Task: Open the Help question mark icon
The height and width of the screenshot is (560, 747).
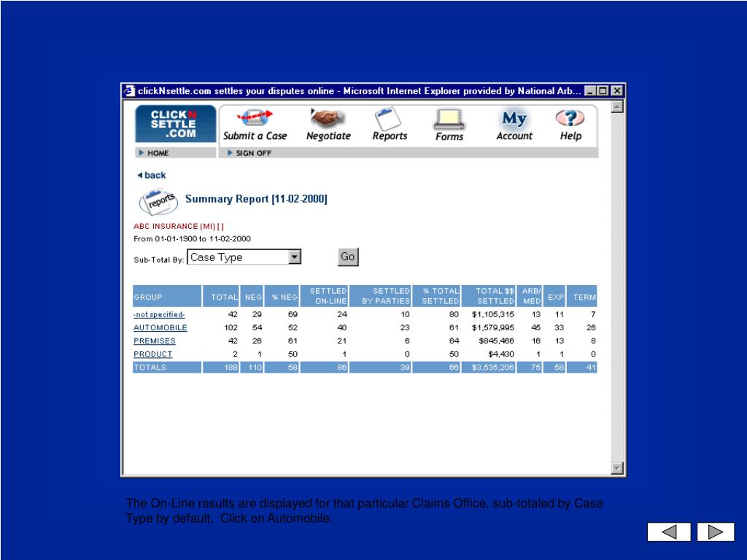Action: pyautogui.click(x=570, y=118)
